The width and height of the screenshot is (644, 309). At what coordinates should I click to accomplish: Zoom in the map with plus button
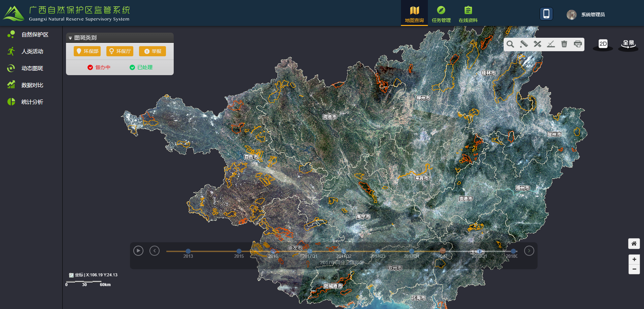(634, 259)
